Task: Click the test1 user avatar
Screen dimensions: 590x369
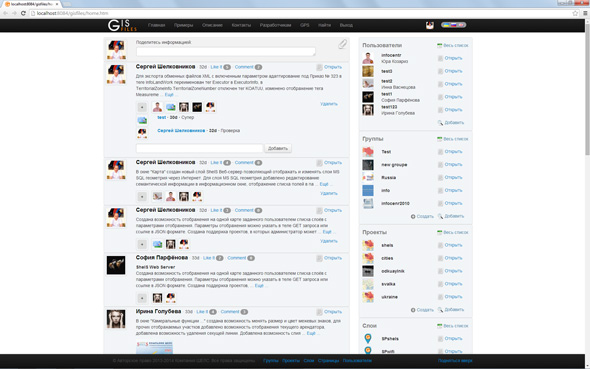Action: coord(368,97)
